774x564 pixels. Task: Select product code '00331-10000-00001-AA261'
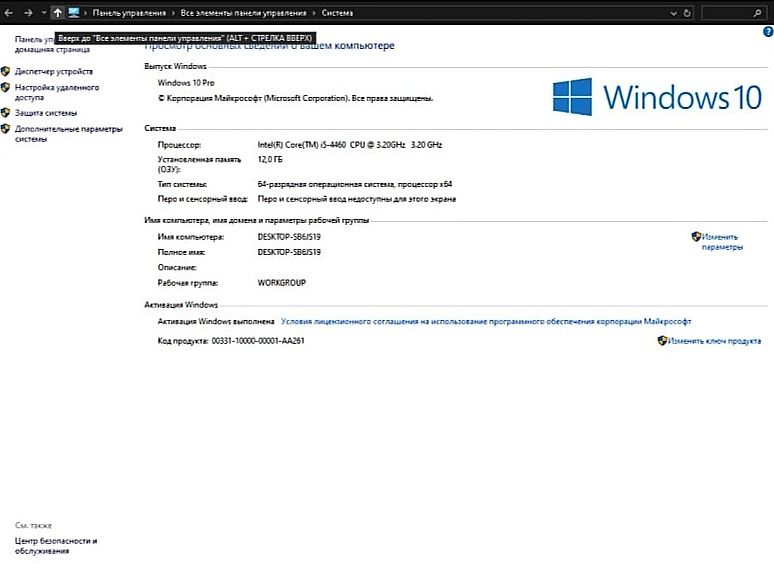258,341
